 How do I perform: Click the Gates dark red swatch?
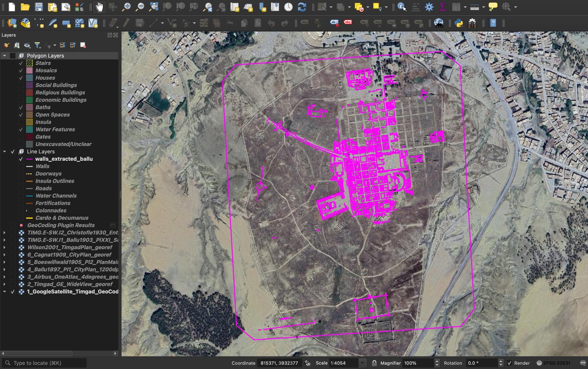[x=29, y=137]
